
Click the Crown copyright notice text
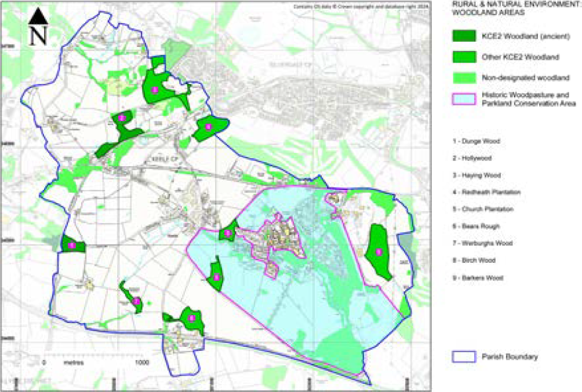(x=361, y=7)
